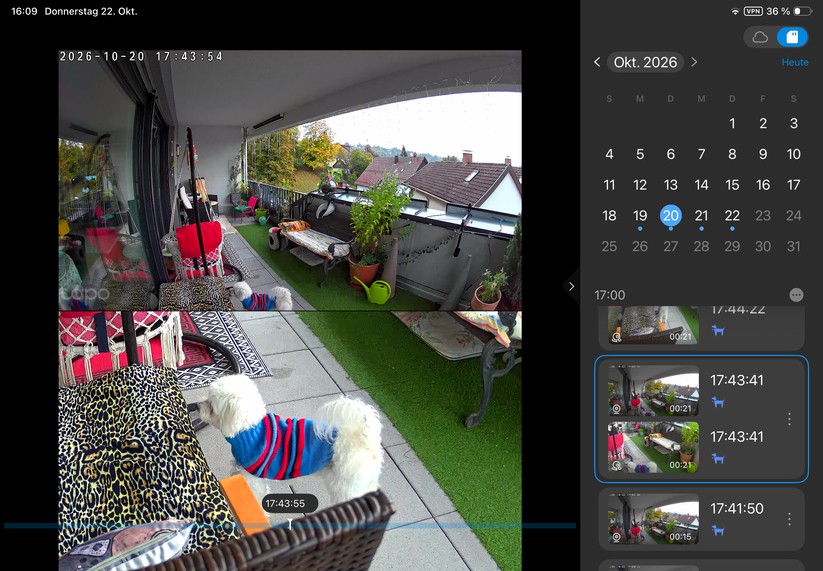
Task: Click the VPN status indicator
Action: (x=753, y=11)
